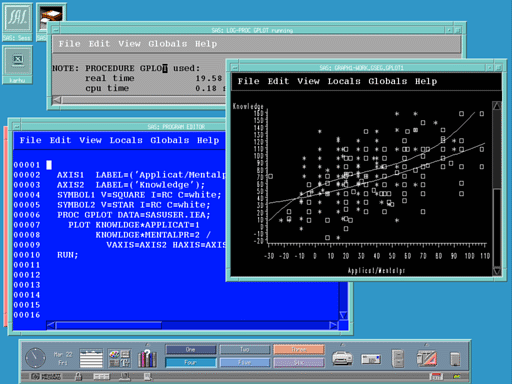
Task: Click the red exit icon on the front panel
Action: coord(436,377)
